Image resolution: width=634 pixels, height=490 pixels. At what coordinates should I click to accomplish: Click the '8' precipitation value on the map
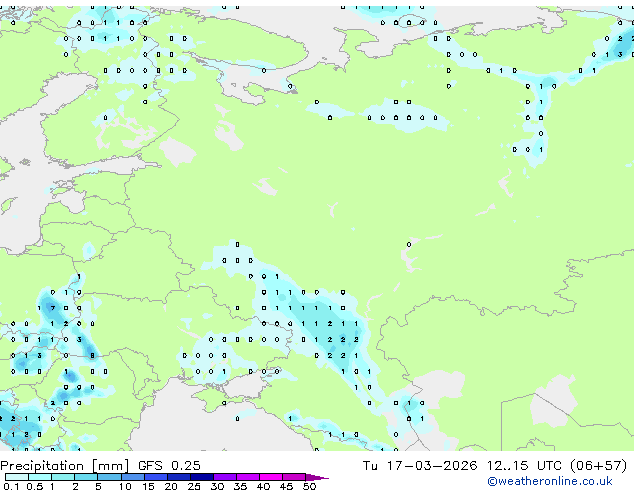click(93, 355)
